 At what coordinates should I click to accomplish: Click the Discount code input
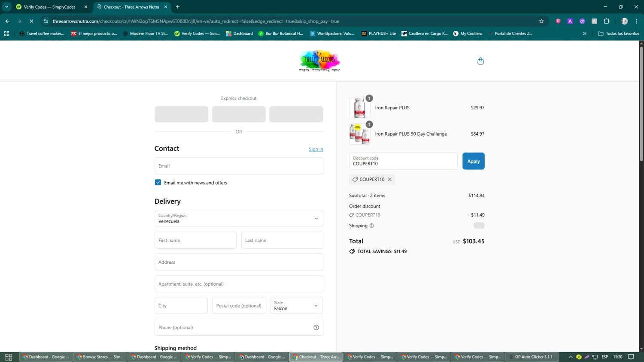point(403,161)
